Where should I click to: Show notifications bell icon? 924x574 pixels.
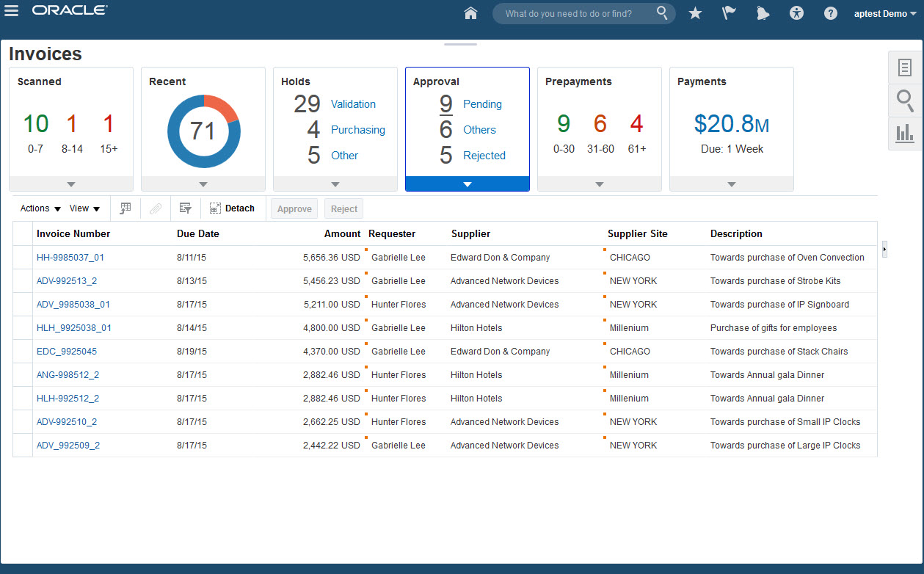(x=763, y=13)
